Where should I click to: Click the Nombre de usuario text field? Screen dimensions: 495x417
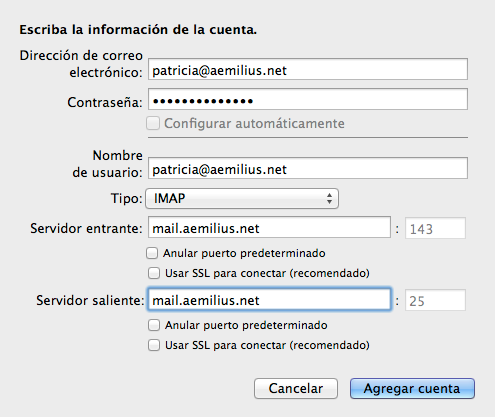(308, 168)
